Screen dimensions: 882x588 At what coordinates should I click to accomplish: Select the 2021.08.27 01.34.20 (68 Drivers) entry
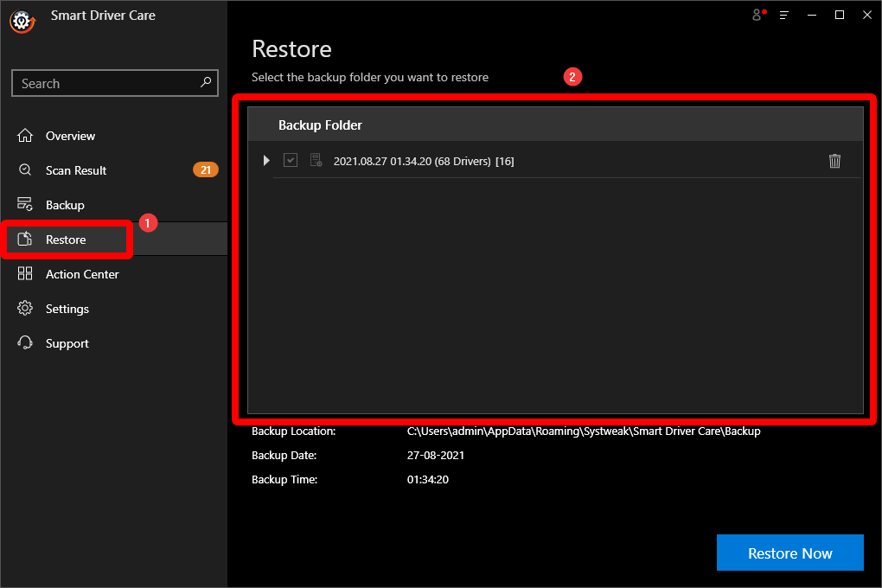click(424, 162)
